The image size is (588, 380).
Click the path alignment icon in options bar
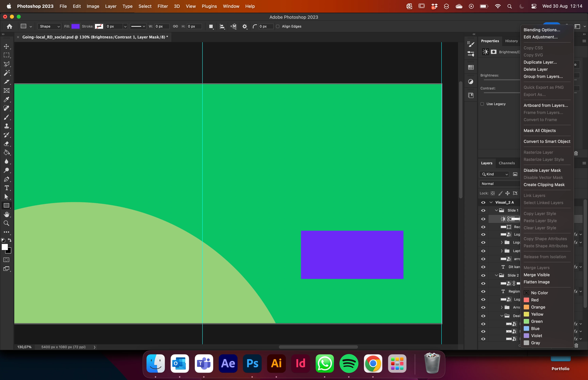[222, 26]
